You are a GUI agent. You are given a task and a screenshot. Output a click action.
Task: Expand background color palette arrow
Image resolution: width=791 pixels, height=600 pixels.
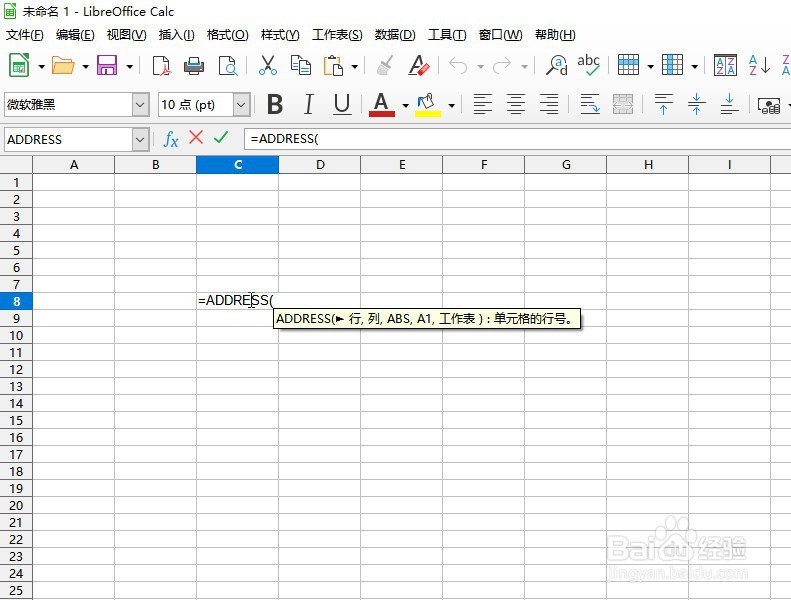pos(451,105)
